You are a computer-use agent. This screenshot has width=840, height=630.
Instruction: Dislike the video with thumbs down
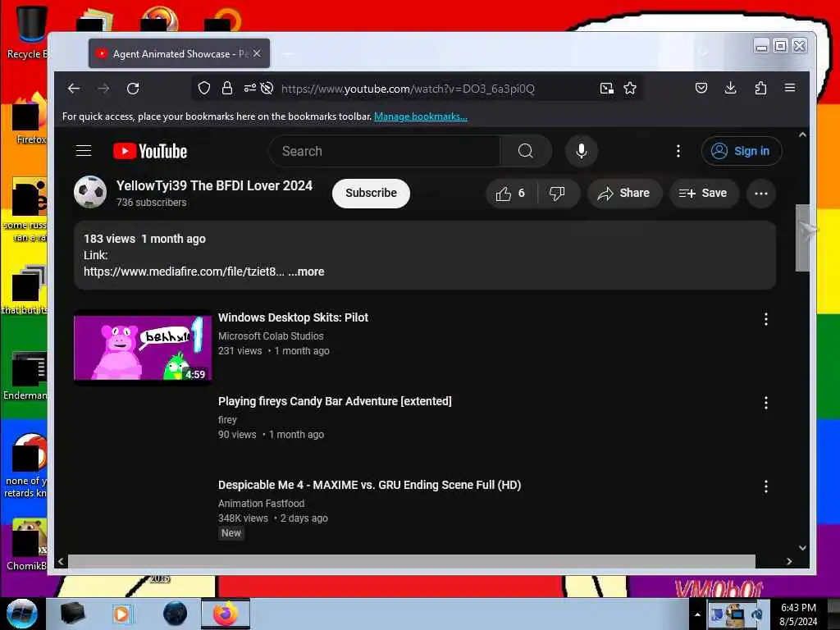pyautogui.click(x=558, y=194)
